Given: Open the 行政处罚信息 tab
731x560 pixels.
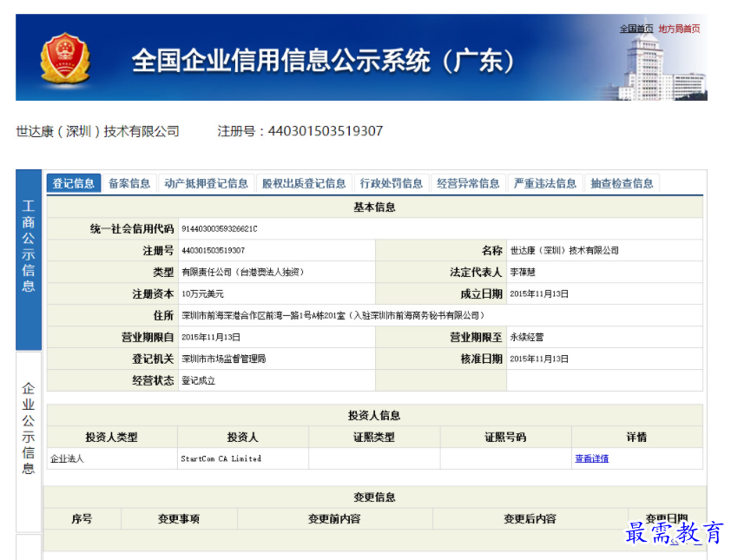Looking at the screenshot, I should [392, 183].
